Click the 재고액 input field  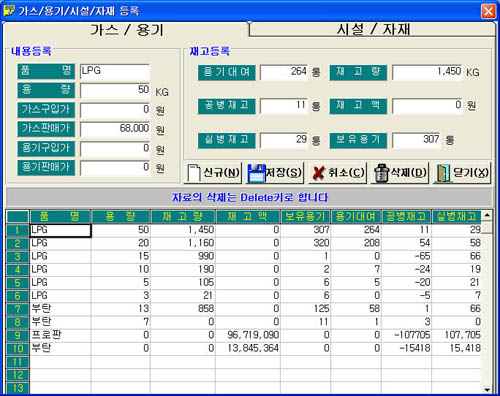pyautogui.click(x=427, y=106)
